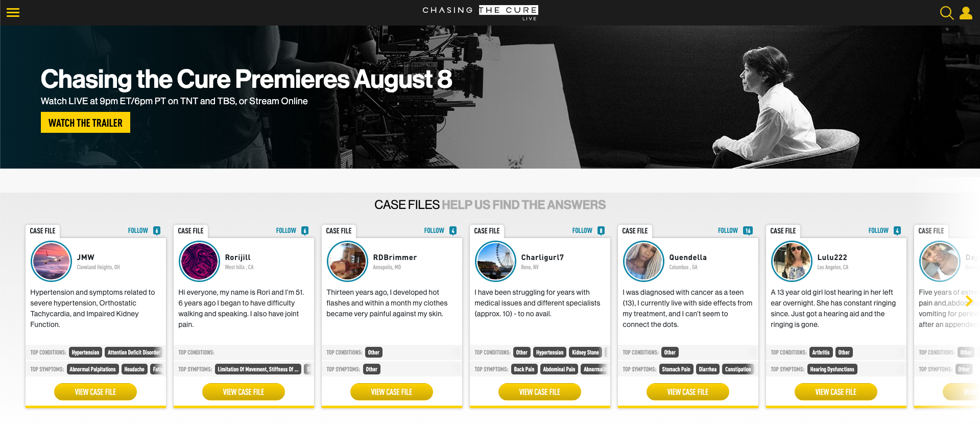
Task: Click the Chasing the Cure Live logo
Action: click(x=480, y=13)
